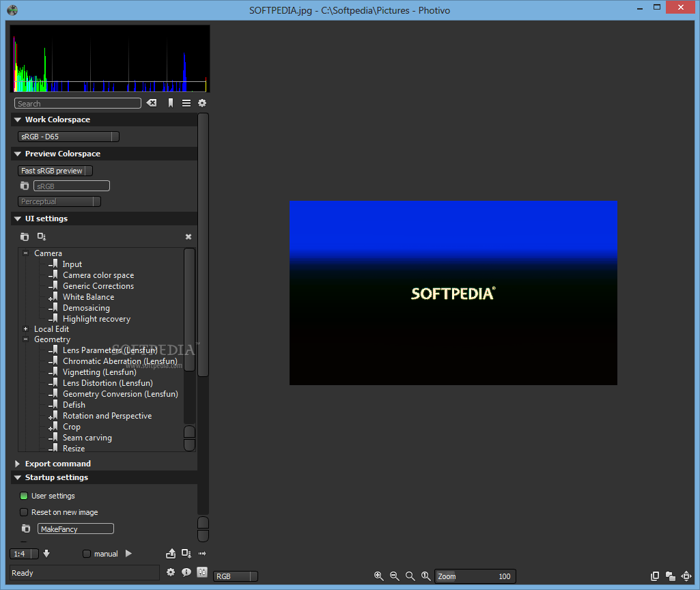The image size is (700, 590).
Task: Open the gear icon beside the Ready status
Action: (x=171, y=572)
